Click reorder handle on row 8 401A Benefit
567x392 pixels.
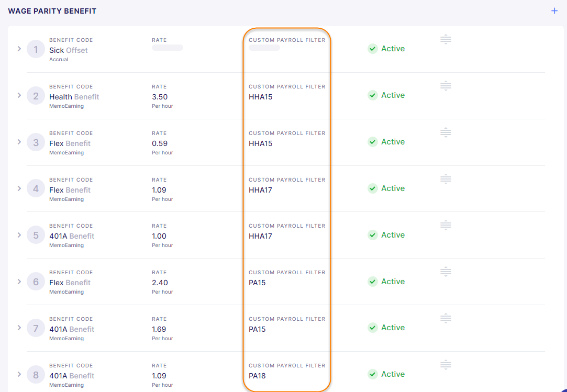(446, 365)
